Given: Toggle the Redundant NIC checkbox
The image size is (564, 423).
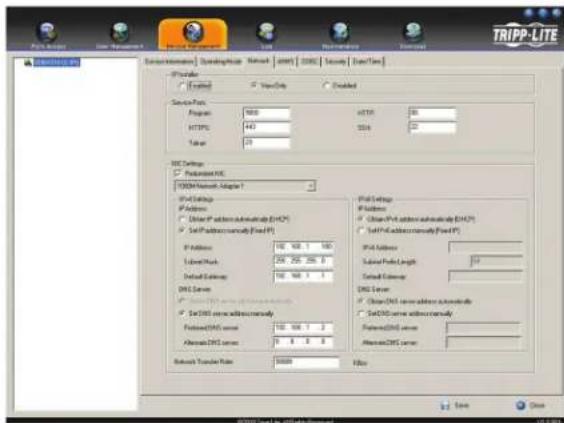Looking at the screenshot, I should click(x=177, y=173).
